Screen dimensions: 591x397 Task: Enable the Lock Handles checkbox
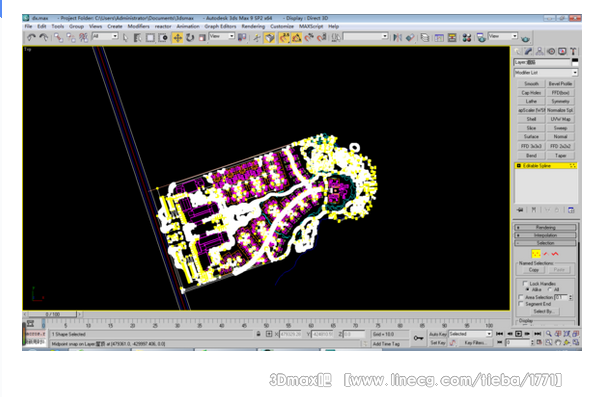click(x=525, y=283)
